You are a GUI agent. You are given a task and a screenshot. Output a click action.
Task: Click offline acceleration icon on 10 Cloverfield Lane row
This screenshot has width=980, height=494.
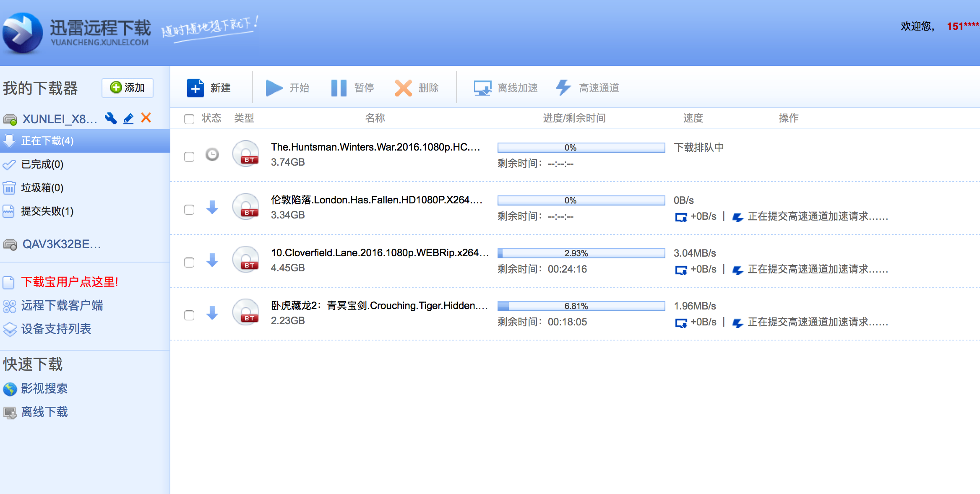pyautogui.click(x=681, y=270)
